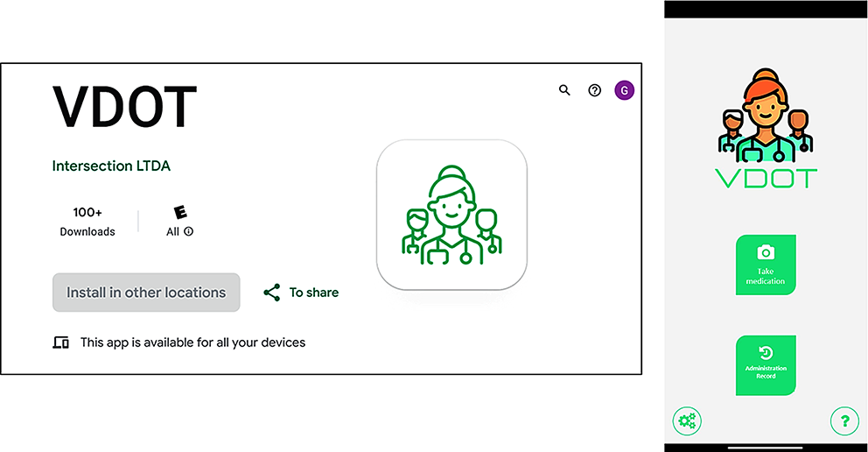Viewport: 868px width, 452px height.
Task: Open settings via the green gears icon
Action: click(687, 421)
